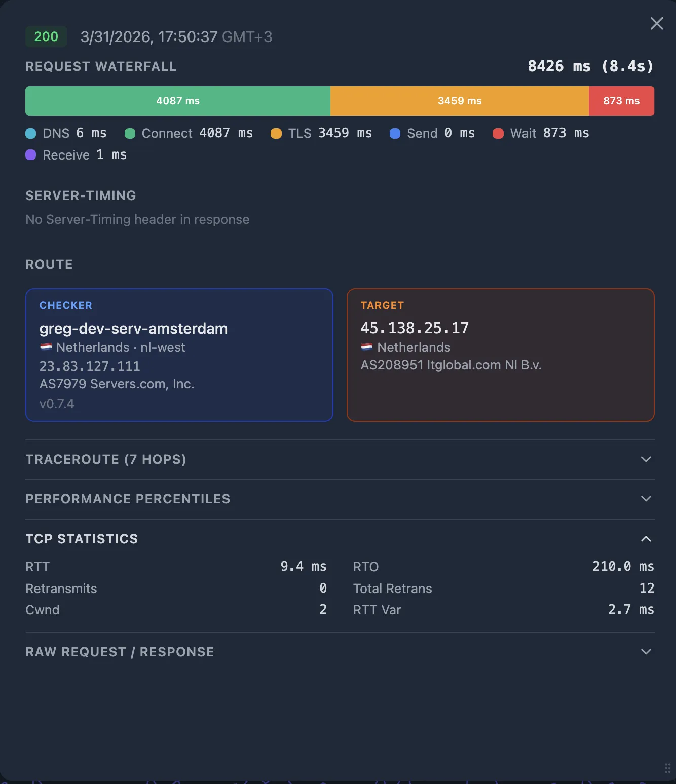676x784 pixels.
Task: Click the blue Send legend dot
Action: coord(396,133)
